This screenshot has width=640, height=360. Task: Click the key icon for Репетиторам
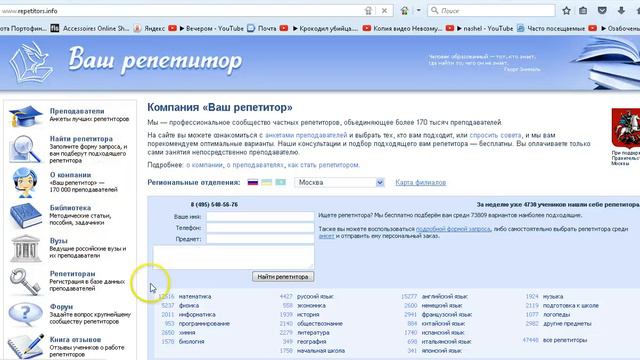tap(25, 282)
